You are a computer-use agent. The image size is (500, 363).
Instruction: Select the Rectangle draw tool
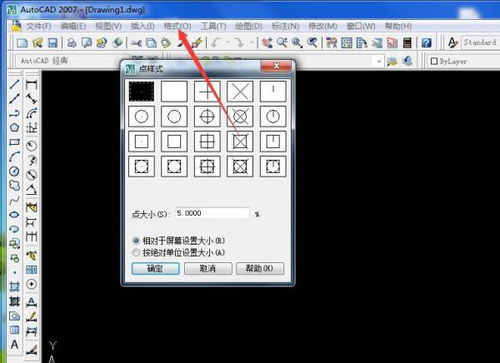click(x=14, y=142)
